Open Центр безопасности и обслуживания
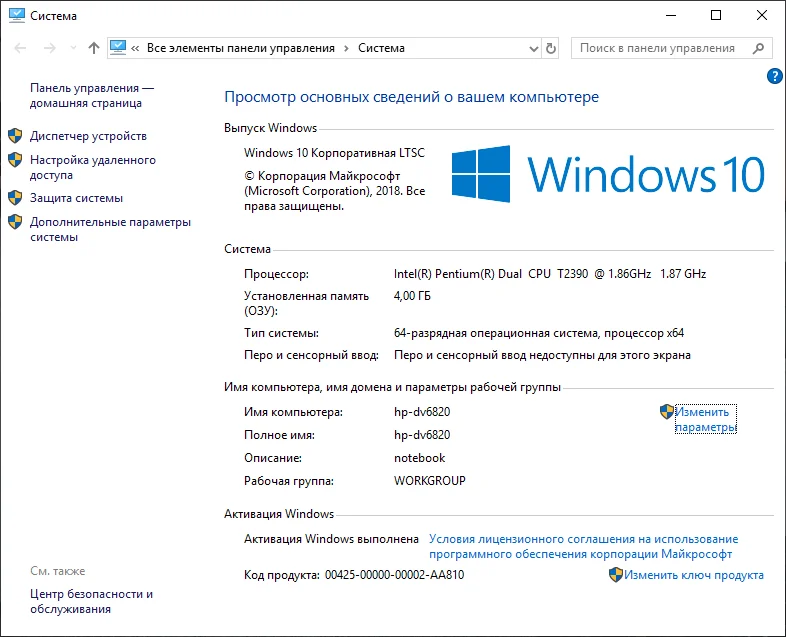 91,601
